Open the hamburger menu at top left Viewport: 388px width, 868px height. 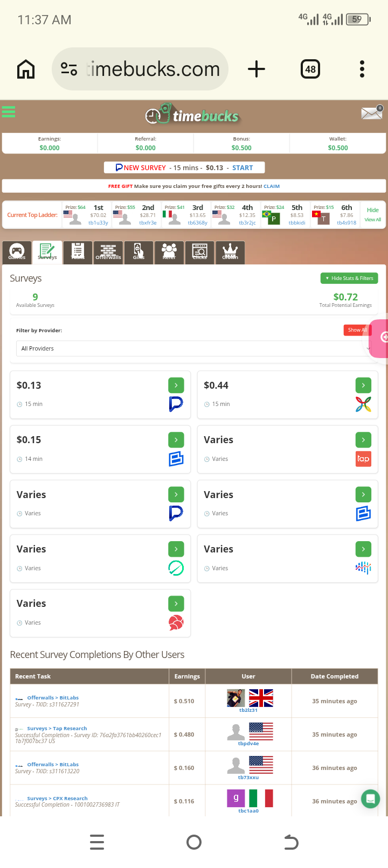tap(9, 112)
